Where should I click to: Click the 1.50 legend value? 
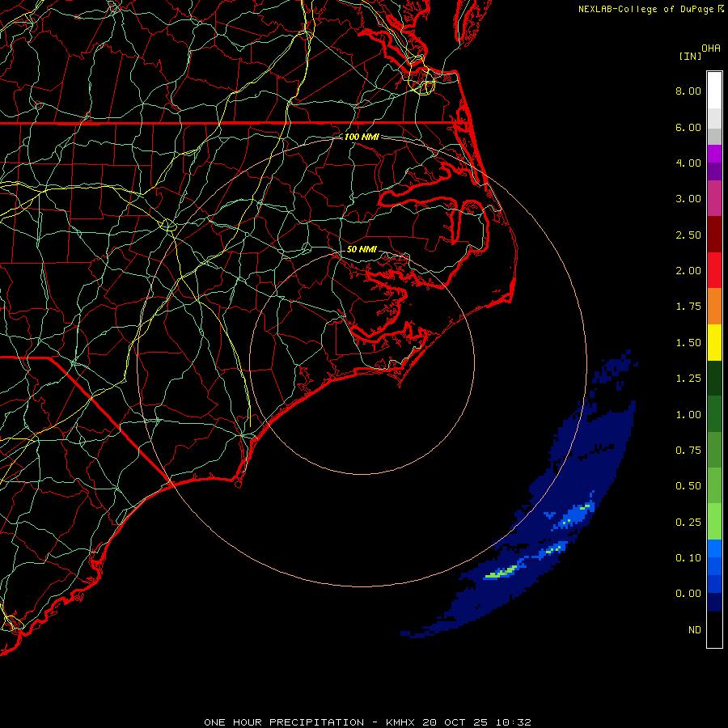coord(688,343)
